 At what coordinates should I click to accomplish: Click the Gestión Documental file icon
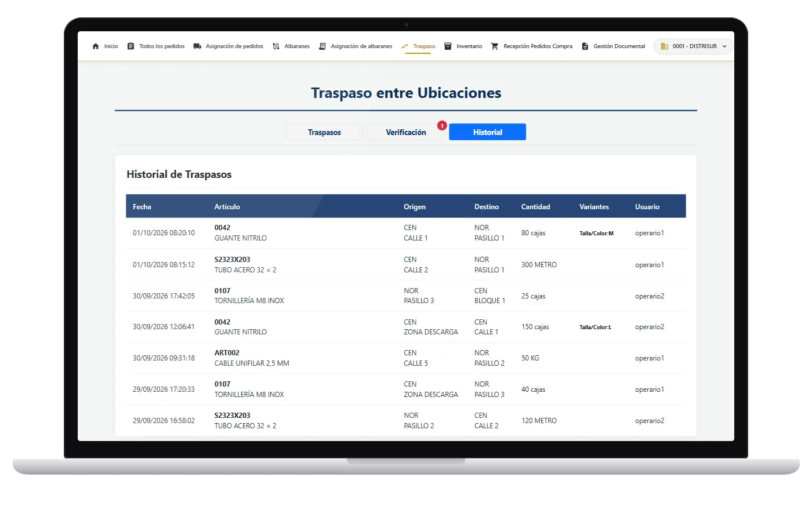click(x=585, y=46)
